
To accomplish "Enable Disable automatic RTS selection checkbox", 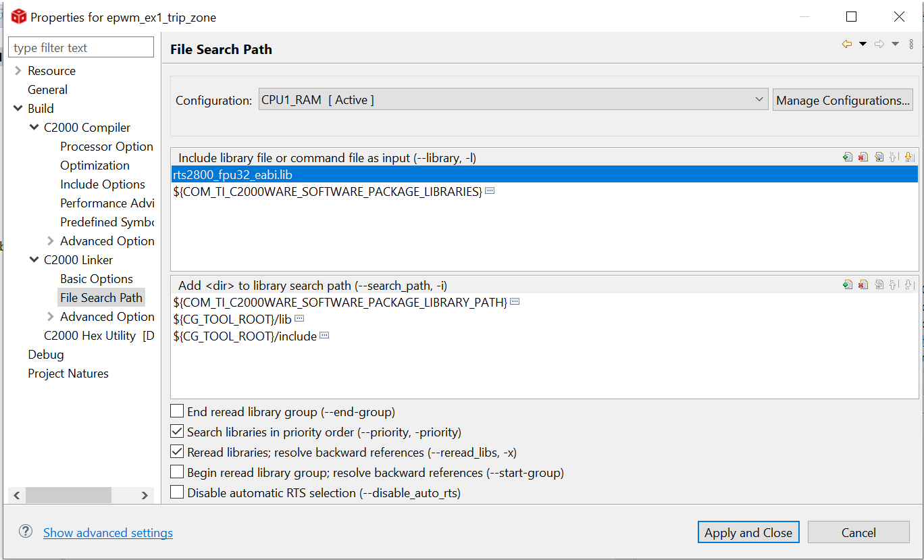I will click(177, 492).
